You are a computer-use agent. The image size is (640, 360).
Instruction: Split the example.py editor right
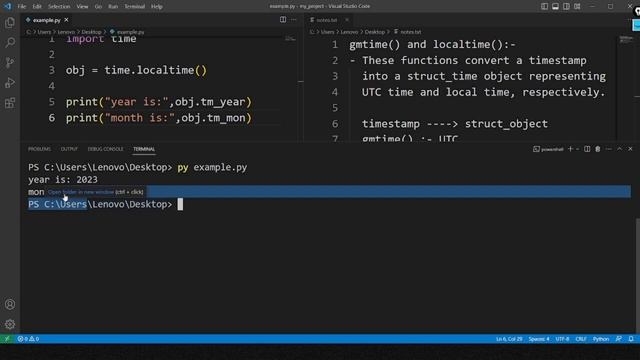click(x=283, y=20)
